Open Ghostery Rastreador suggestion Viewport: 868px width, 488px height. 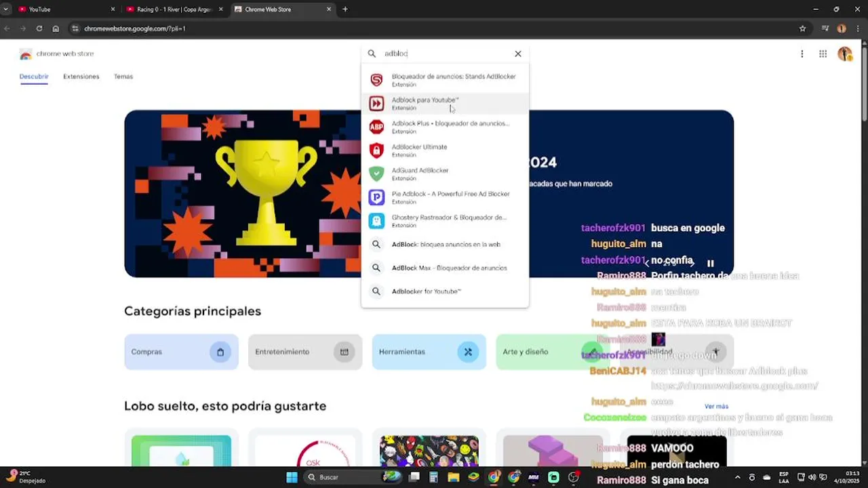[445, 221]
